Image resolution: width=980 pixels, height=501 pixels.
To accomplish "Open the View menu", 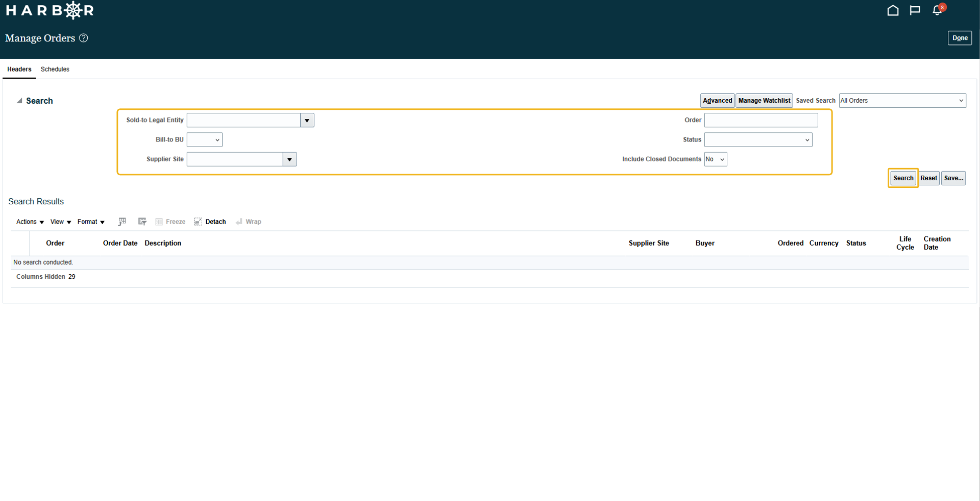I will 61,222.
